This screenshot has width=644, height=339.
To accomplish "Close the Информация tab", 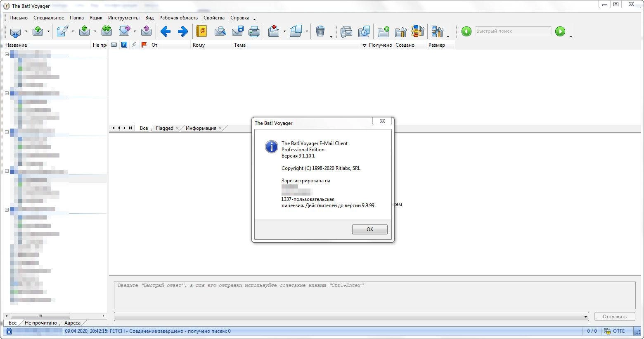I will point(220,128).
